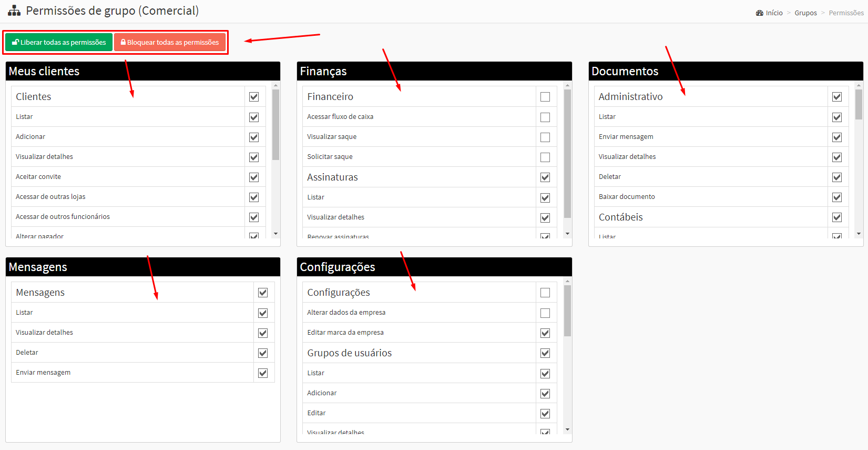868x450 pixels.
Task: Click the 'Acessar fluxo de caixa' label
Action: [340, 117]
